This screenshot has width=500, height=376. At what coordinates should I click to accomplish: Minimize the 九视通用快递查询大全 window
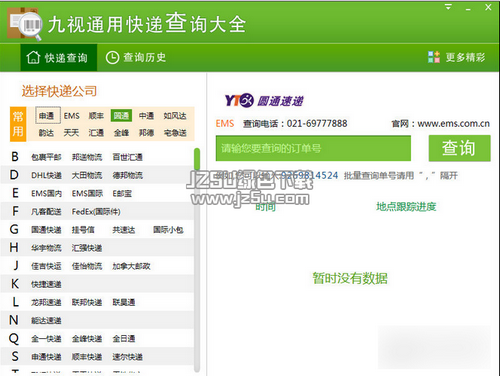pyautogui.click(x=468, y=8)
